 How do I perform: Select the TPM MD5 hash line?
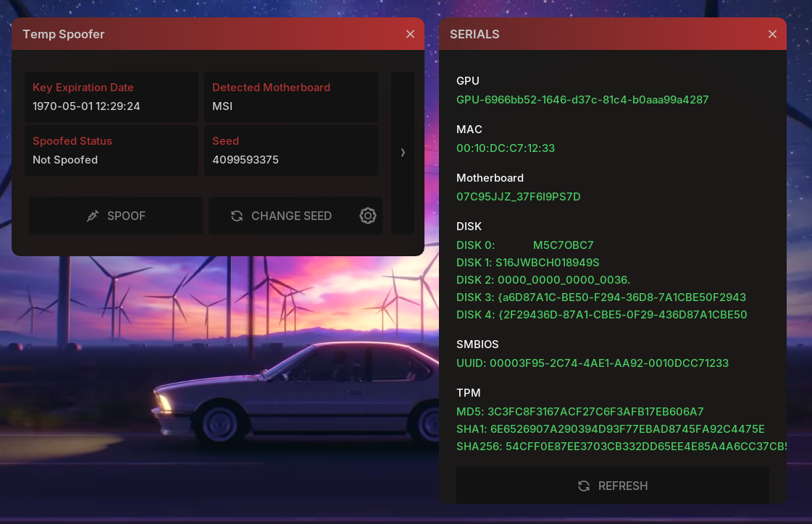click(x=580, y=412)
